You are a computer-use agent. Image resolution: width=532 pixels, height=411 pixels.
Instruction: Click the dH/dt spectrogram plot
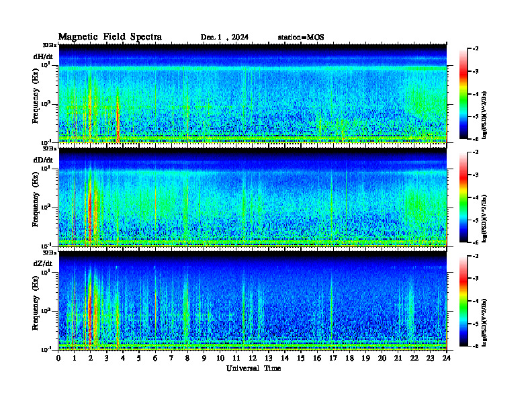(x=253, y=93)
